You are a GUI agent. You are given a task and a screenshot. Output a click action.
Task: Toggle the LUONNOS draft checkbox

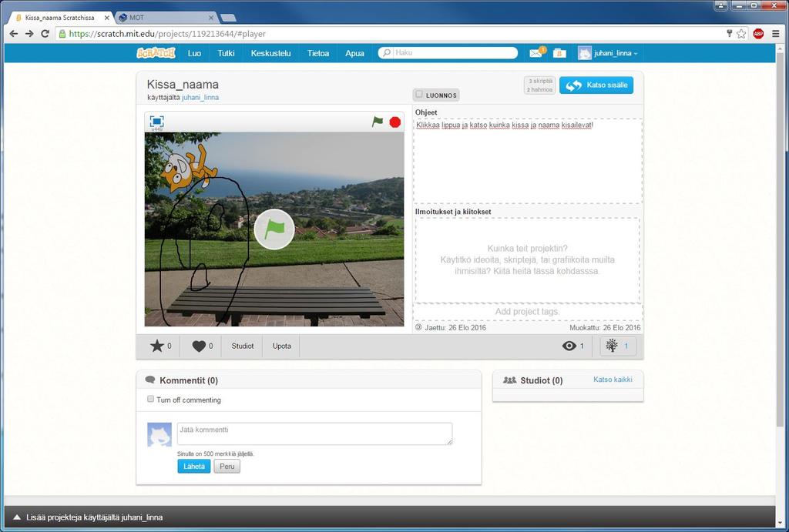(x=419, y=94)
